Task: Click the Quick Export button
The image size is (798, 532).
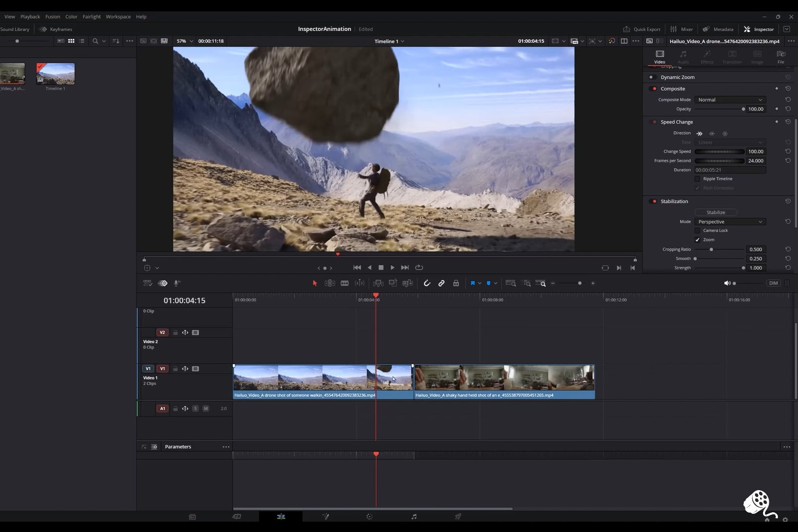Action: click(642, 29)
